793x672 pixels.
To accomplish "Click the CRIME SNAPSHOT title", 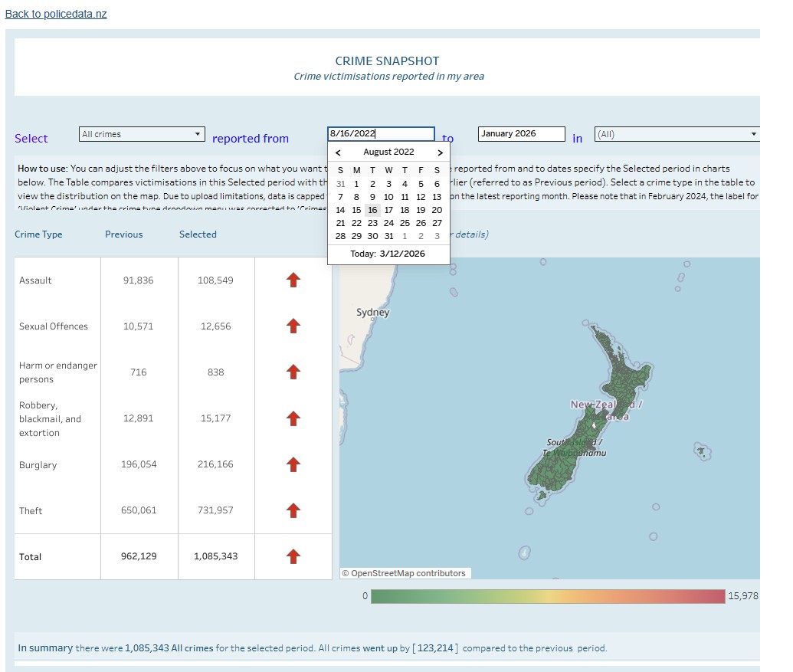I will point(388,61).
